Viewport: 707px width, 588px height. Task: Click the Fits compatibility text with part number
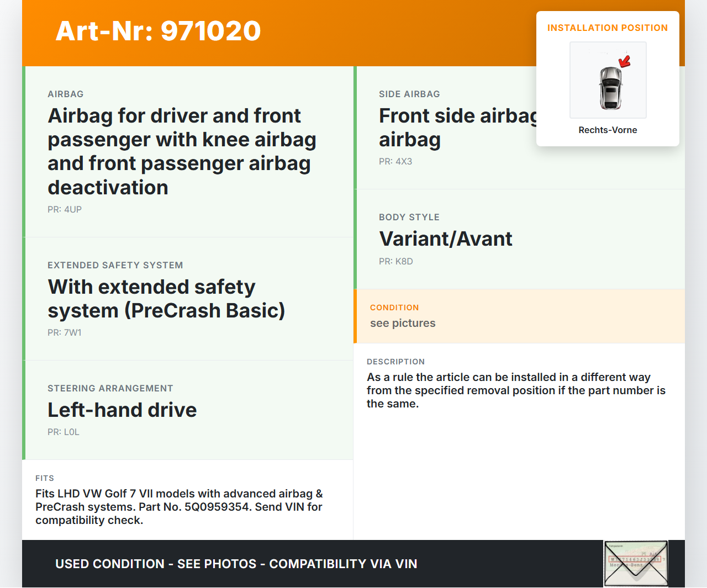pyautogui.click(x=179, y=507)
